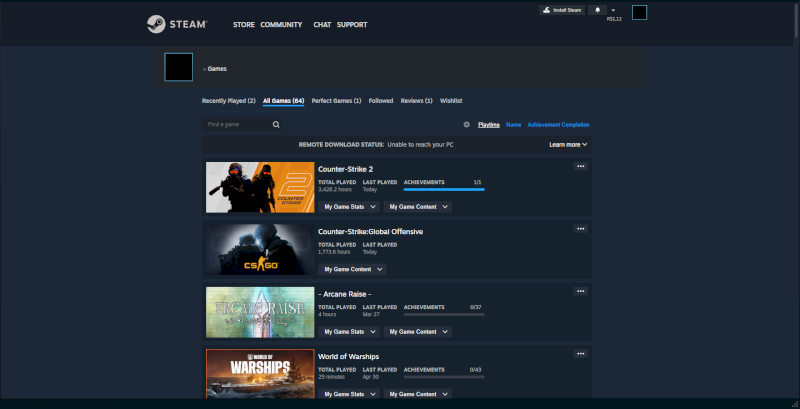
Task: Click the Arcane Raise achievements progress bar
Action: point(444,314)
